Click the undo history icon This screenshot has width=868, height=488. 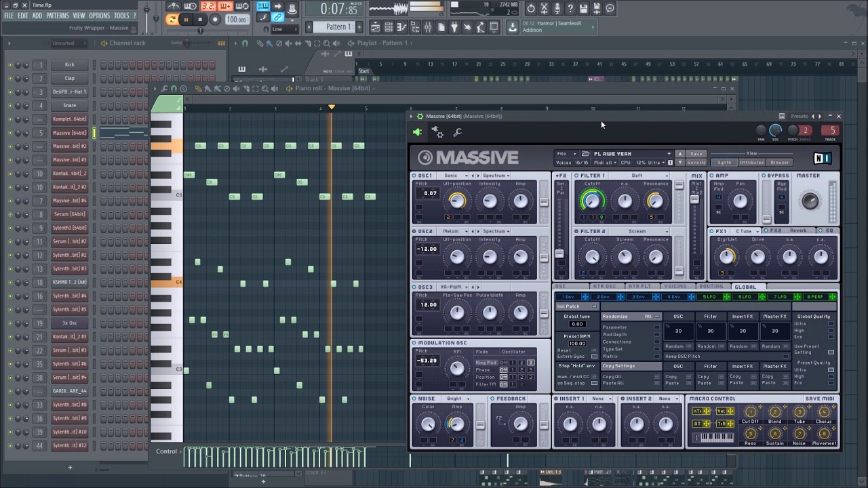(x=530, y=8)
